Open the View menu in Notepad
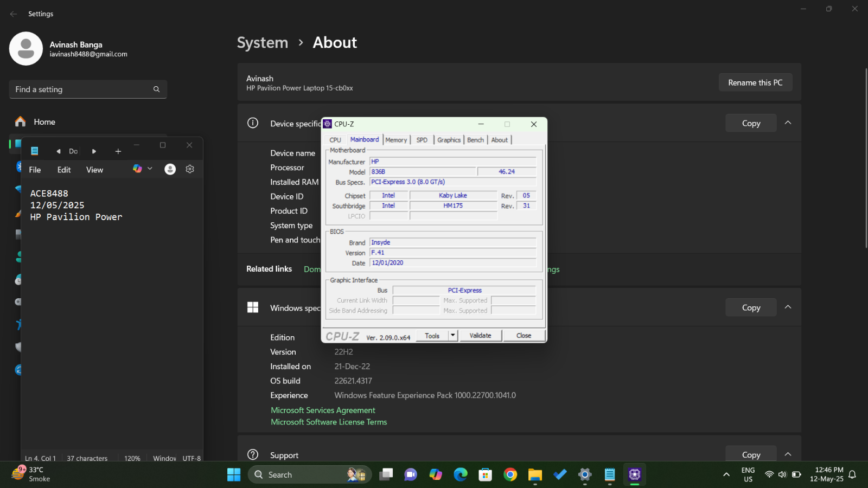Image resolution: width=868 pixels, height=488 pixels. 94,170
